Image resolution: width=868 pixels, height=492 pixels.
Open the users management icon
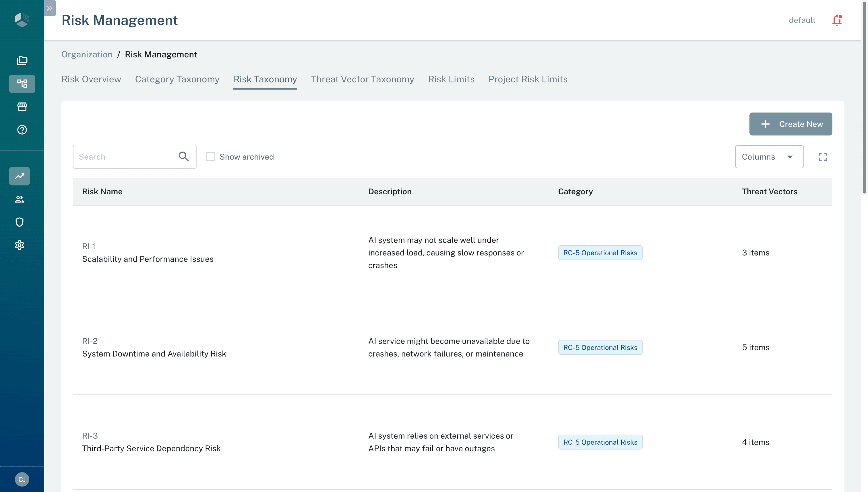point(19,199)
